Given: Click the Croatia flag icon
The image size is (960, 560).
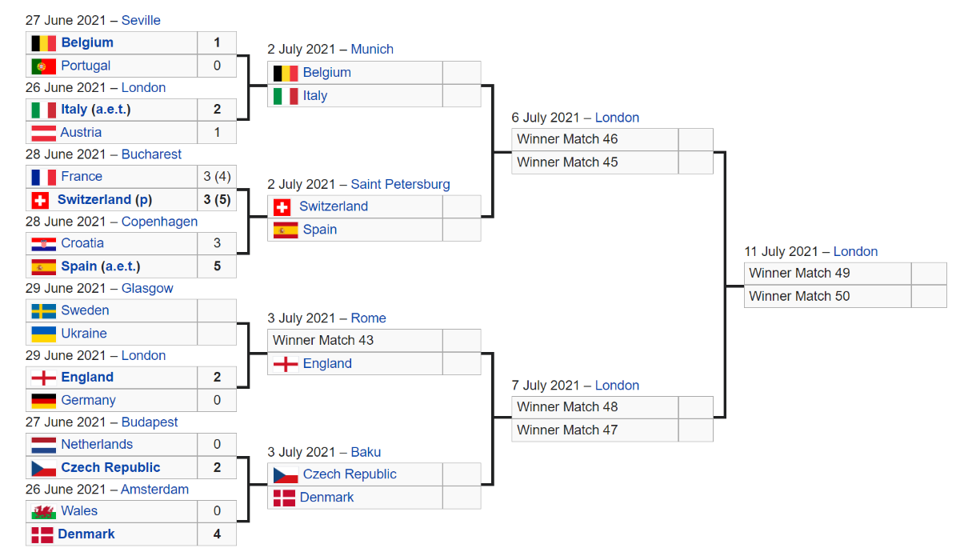Looking at the screenshot, I should (x=43, y=243).
